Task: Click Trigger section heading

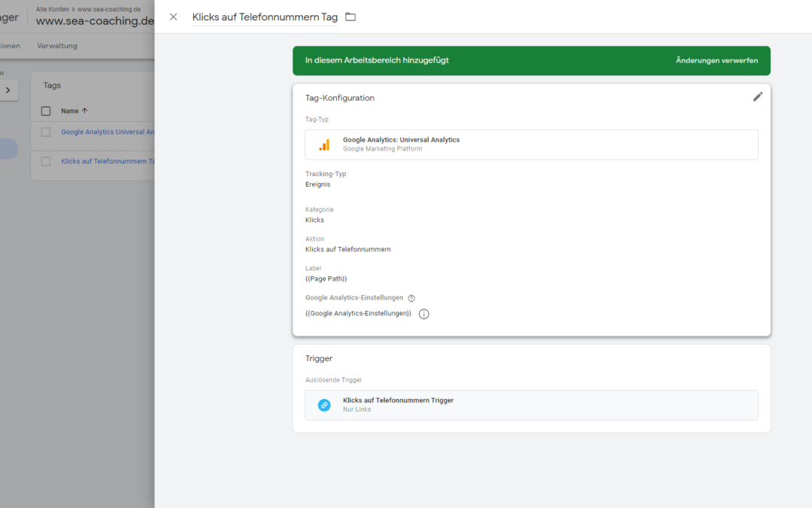Action: point(319,359)
